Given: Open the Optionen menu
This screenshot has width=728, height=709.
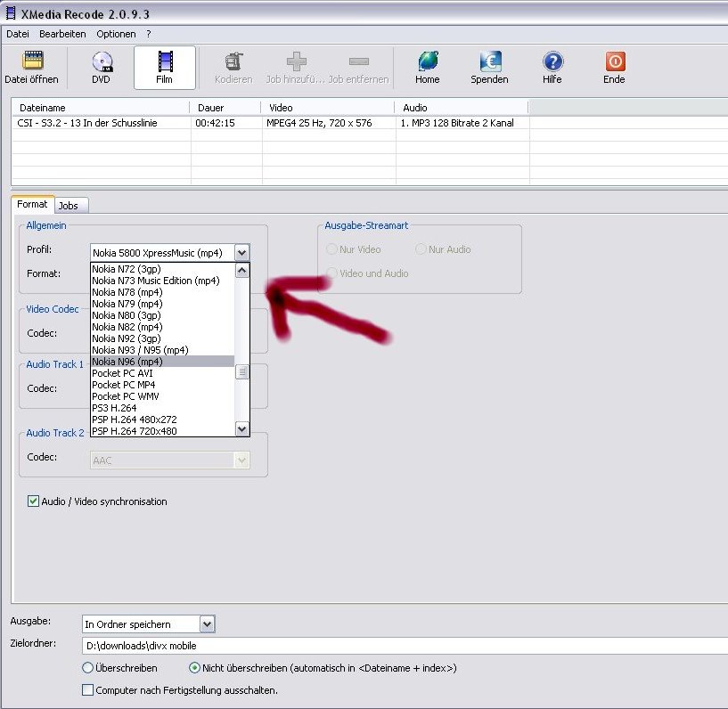Looking at the screenshot, I should tap(116, 34).
